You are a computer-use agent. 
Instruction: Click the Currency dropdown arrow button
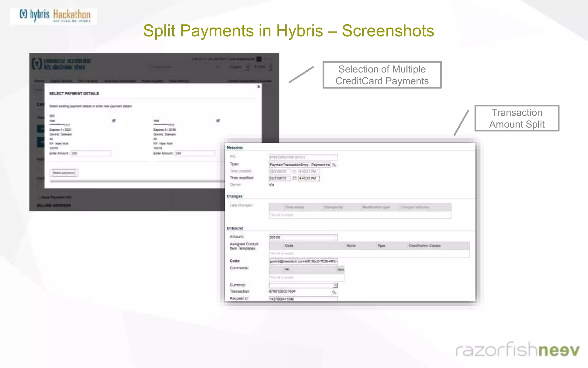coord(335,285)
